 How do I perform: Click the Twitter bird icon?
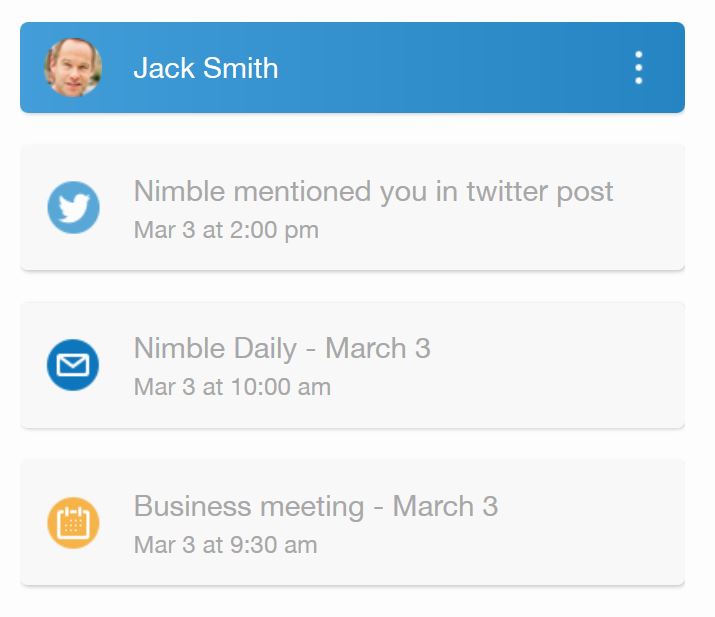click(73, 207)
